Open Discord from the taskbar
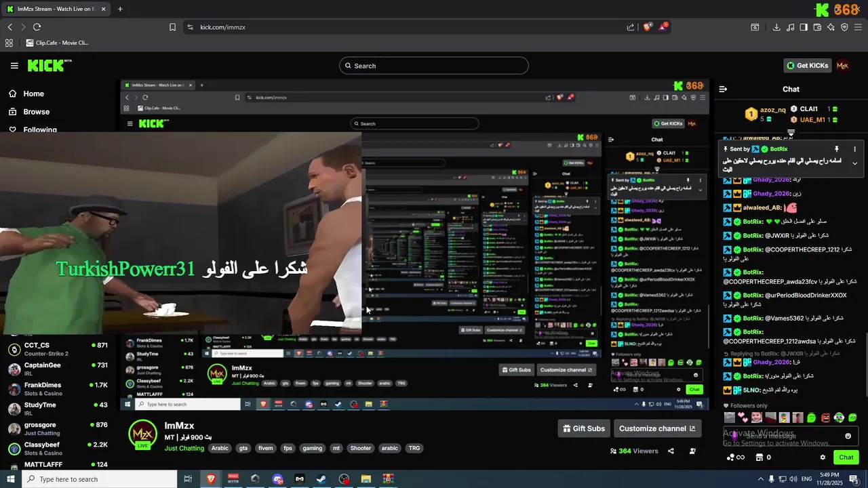The width and height of the screenshot is (868, 488). tap(277, 479)
